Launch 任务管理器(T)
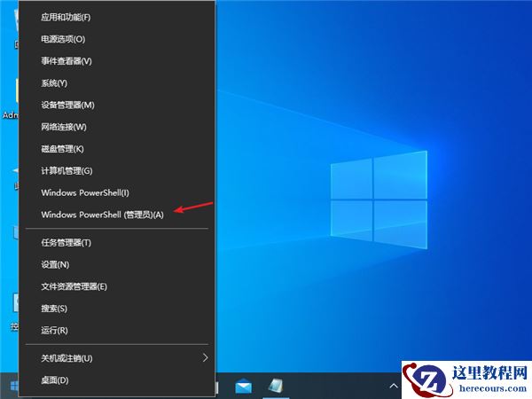 [117, 243]
